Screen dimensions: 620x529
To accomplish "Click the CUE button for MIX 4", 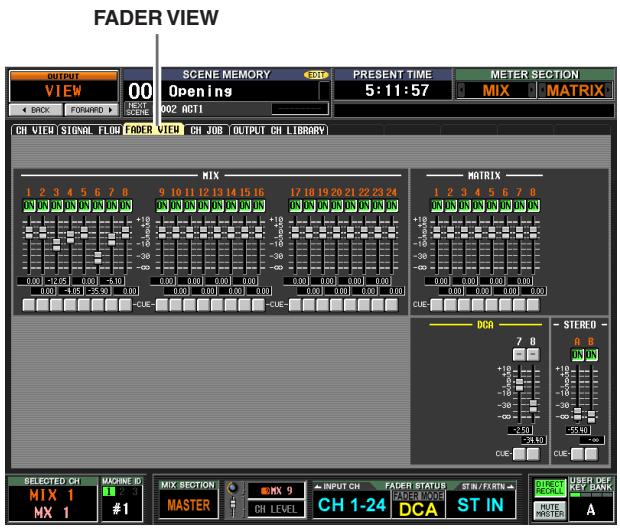I will 70,305.
